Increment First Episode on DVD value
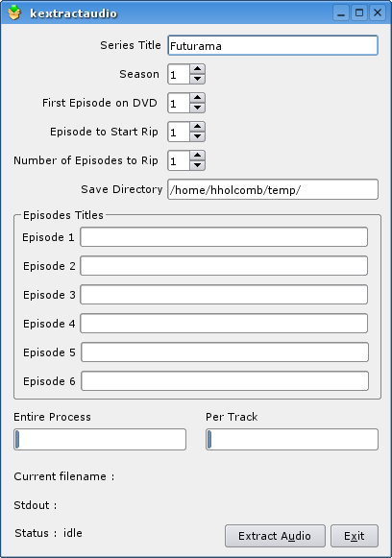The width and height of the screenshot is (392, 558). click(197, 98)
